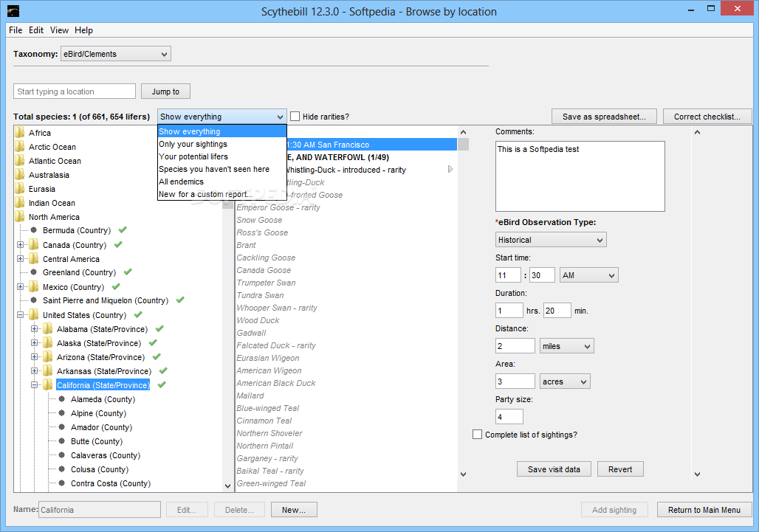Open the Help menu
The height and width of the screenshot is (532, 759).
point(83,30)
